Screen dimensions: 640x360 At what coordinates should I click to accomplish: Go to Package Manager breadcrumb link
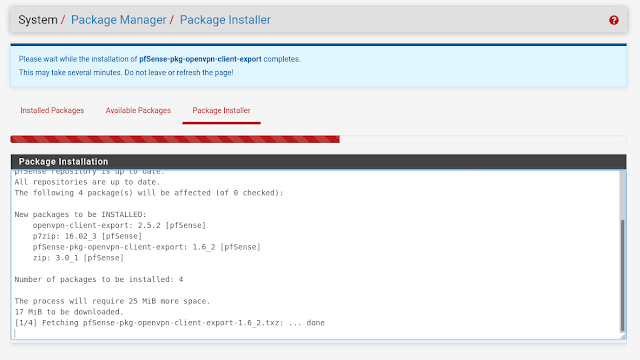118,20
